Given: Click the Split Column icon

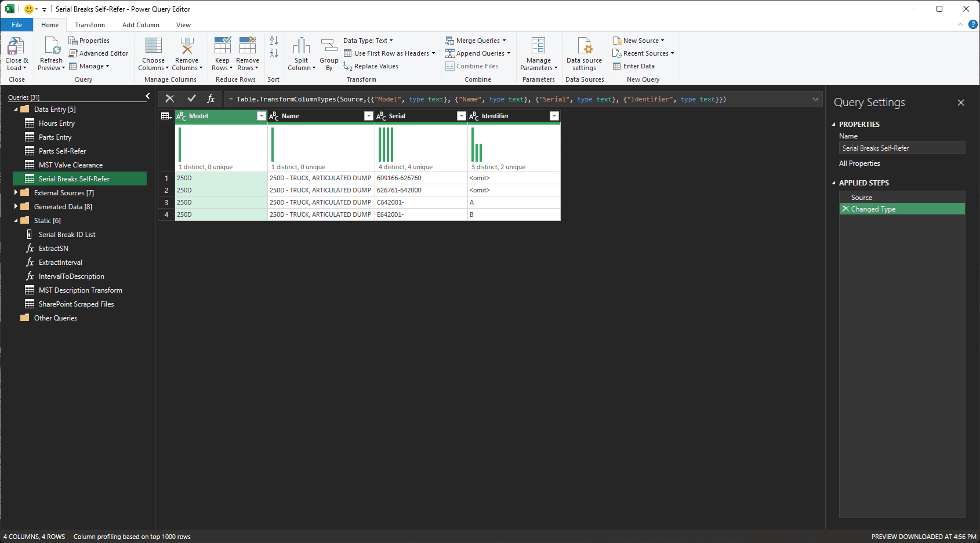Looking at the screenshot, I should point(302,46).
